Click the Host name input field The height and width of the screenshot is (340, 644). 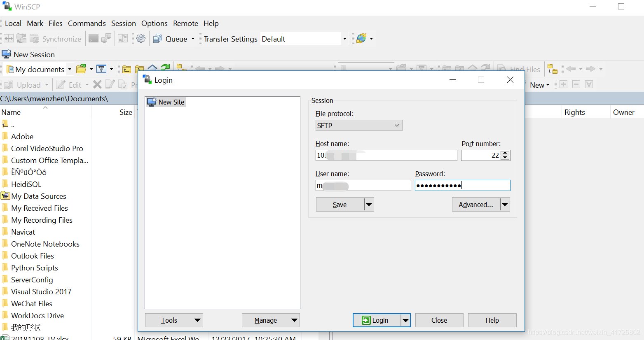click(386, 155)
